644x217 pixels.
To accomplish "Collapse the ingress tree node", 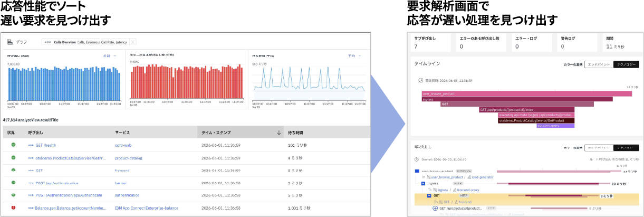I will coord(423,183).
